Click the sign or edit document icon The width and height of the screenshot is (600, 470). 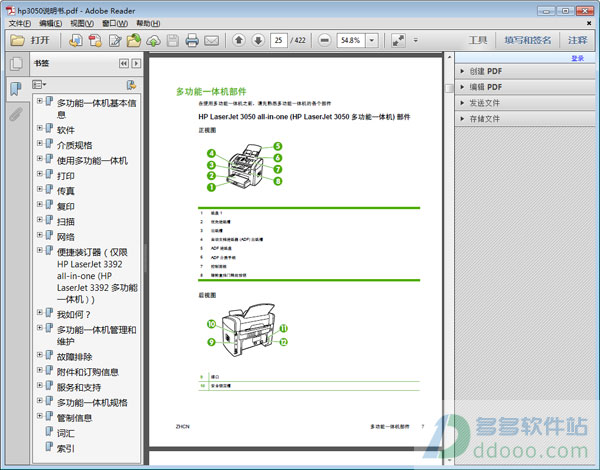click(115, 40)
